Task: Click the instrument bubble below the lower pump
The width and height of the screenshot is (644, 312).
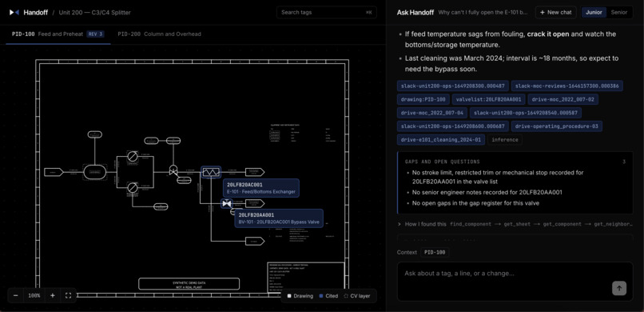Action: 161,206
